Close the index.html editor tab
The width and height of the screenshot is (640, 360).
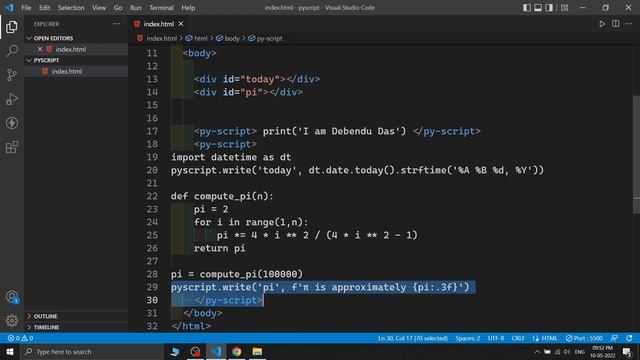[x=181, y=24]
